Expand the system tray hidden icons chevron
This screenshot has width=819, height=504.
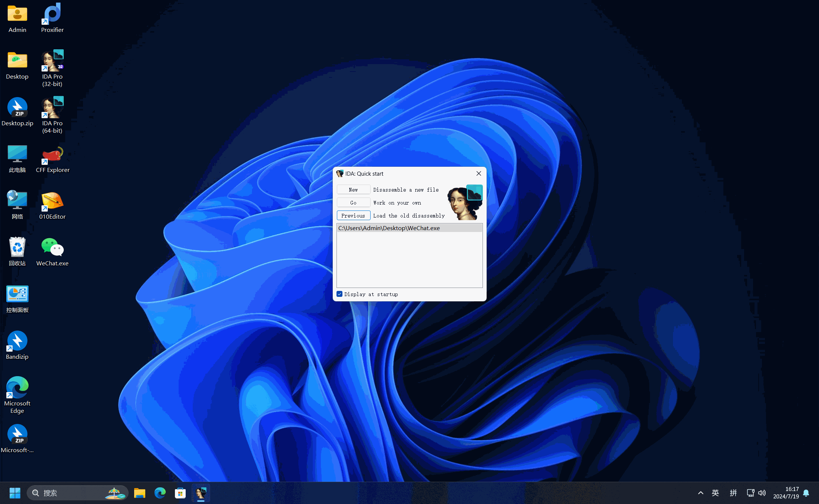click(x=700, y=493)
